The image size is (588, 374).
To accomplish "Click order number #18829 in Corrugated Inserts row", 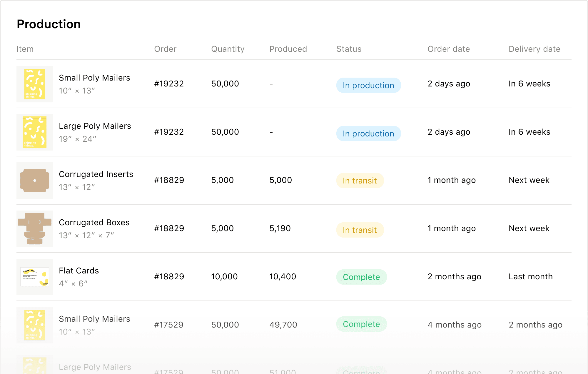I will point(169,180).
